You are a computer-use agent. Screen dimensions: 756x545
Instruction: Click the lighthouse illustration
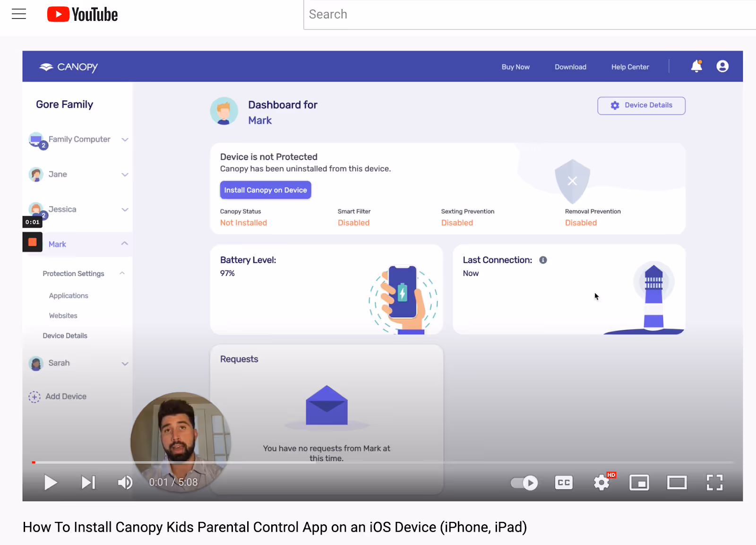coord(653,297)
